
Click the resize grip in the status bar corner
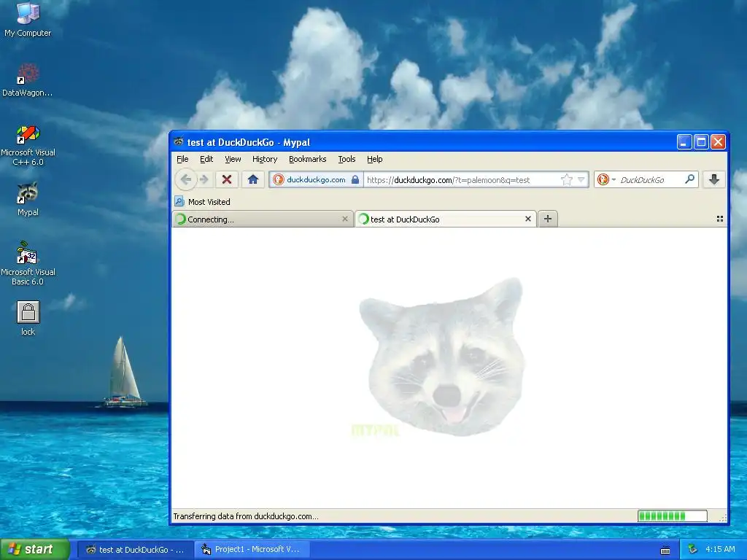[x=723, y=518]
